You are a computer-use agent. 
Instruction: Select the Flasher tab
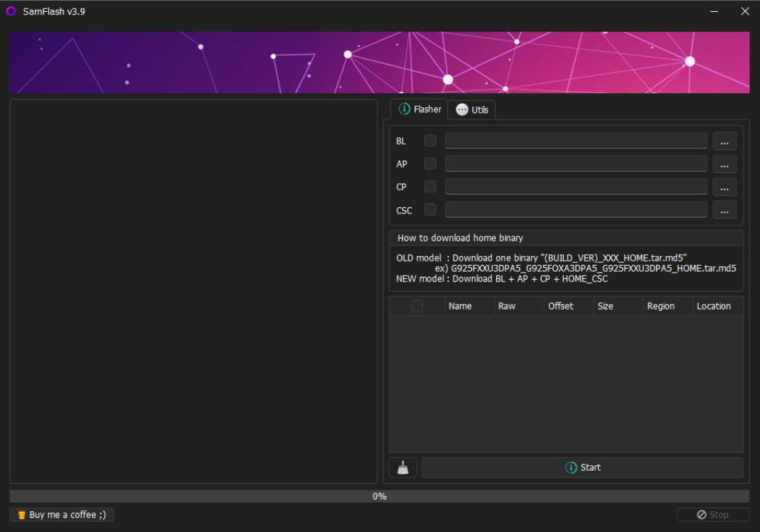(x=420, y=109)
